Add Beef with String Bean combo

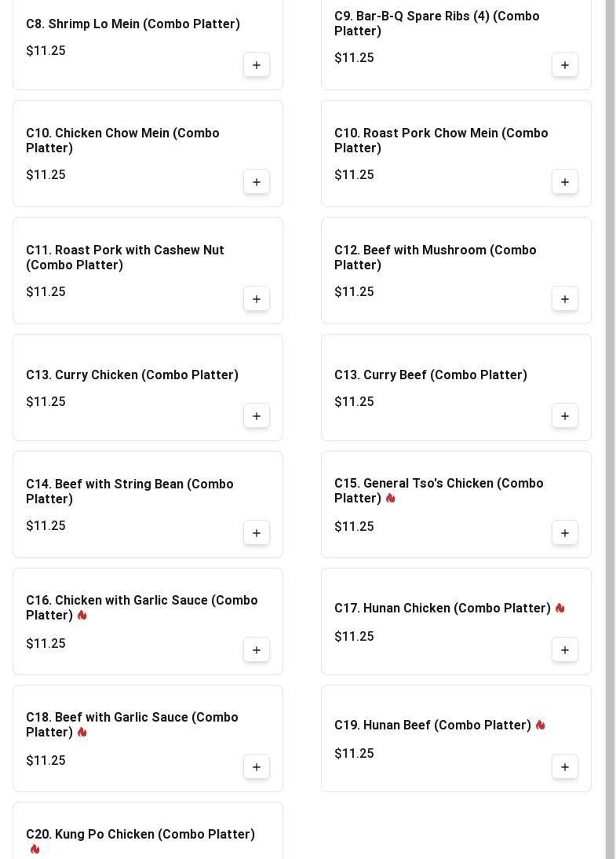257,533
